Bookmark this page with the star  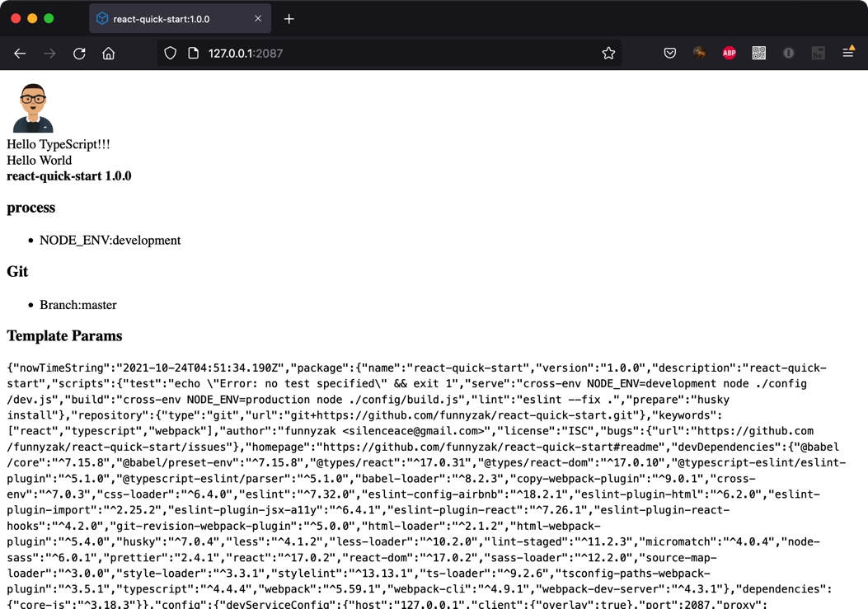pyautogui.click(x=608, y=53)
